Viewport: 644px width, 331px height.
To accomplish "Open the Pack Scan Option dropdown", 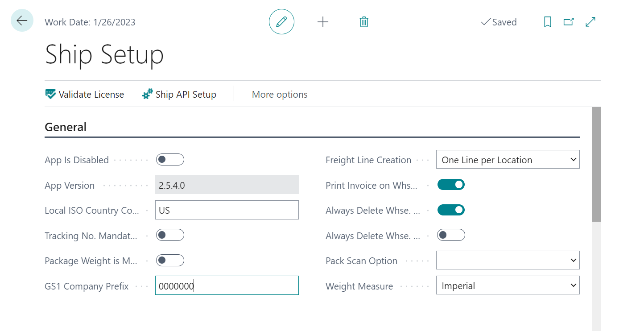I will click(508, 261).
